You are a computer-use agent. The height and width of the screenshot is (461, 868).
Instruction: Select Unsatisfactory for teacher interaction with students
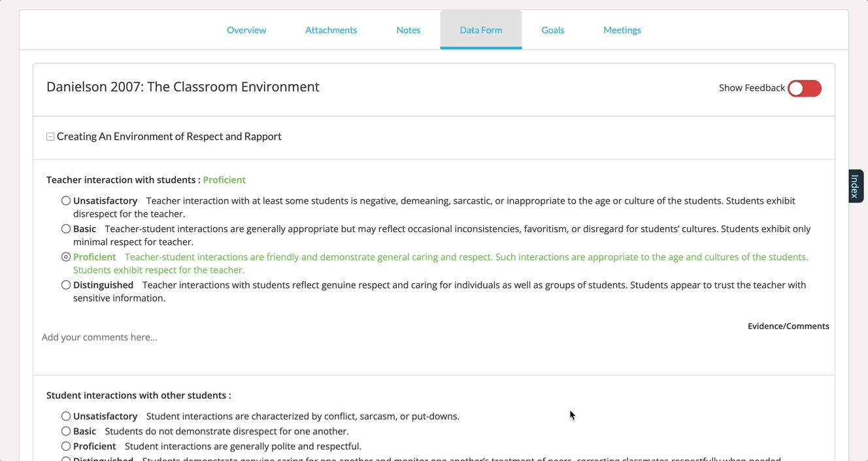(x=66, y=201)
